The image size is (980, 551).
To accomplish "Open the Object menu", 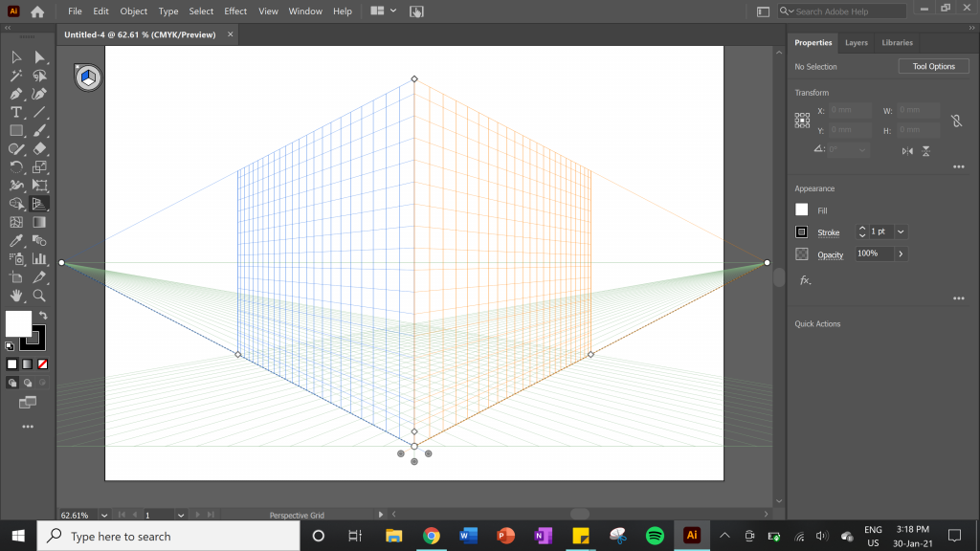I will pos(133,11).
